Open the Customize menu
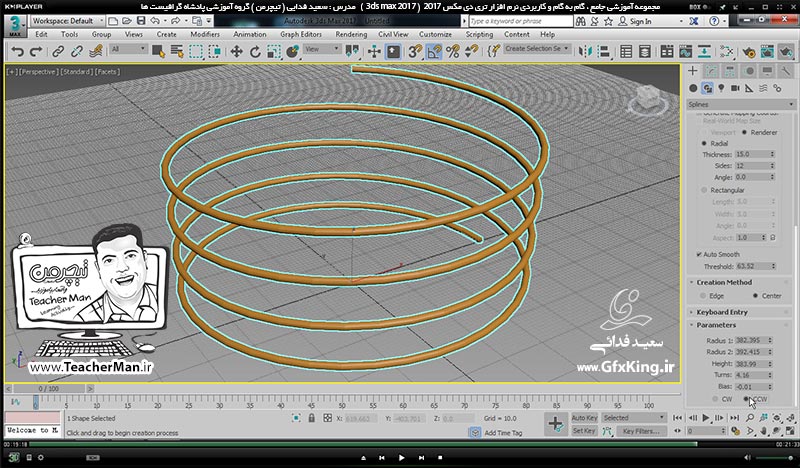Viewport: 800px width, 468px height. pyautogui.click(x=435, y=34)
